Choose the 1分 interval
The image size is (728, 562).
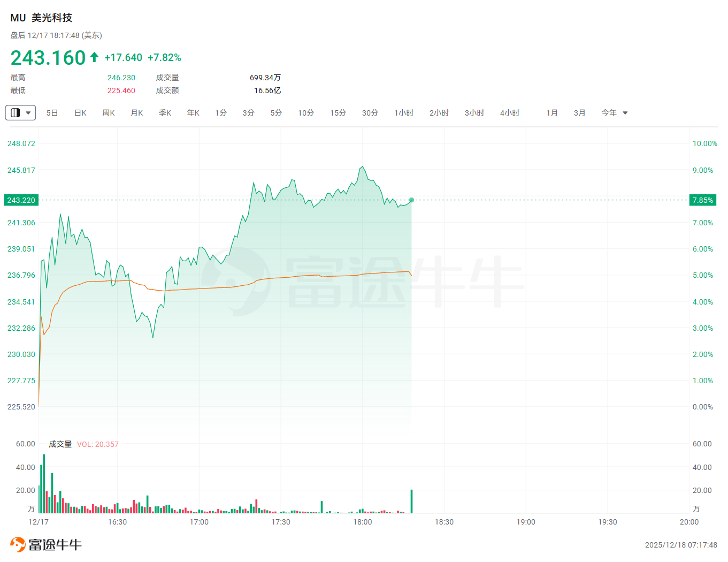pyautogui.click(x=221, y=113)
